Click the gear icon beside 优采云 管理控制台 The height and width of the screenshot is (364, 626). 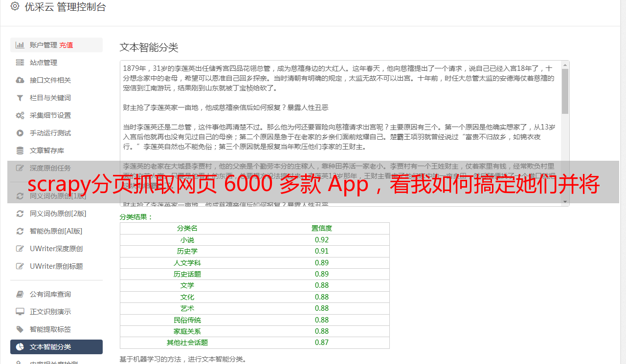coord(15,6)
